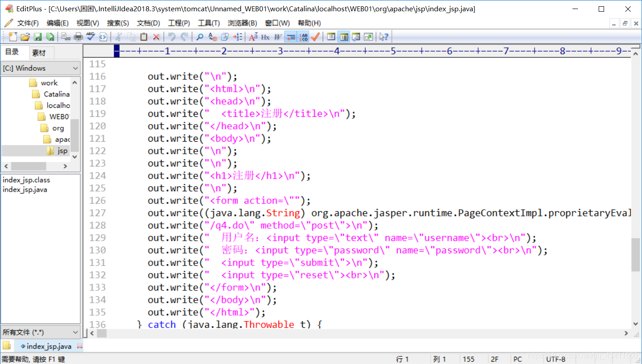Click the Save All toolbar icon

50,37
